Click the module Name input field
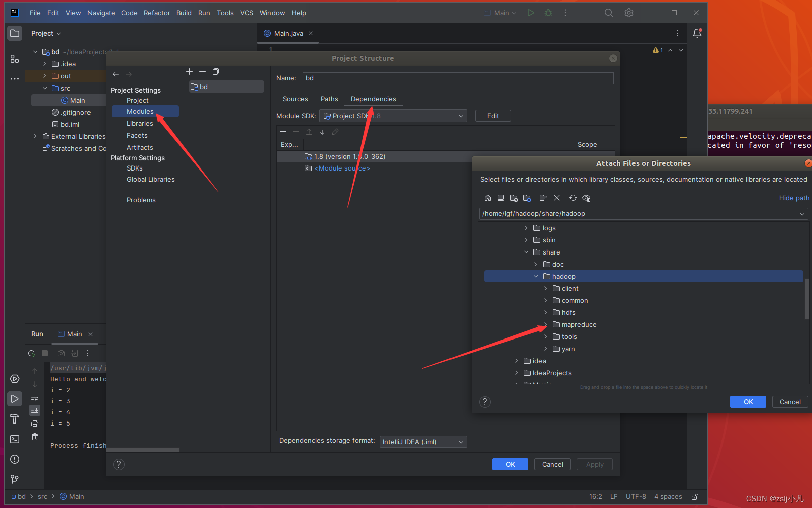This screenshot has height=508, width=812. click(x=458, y=78)
